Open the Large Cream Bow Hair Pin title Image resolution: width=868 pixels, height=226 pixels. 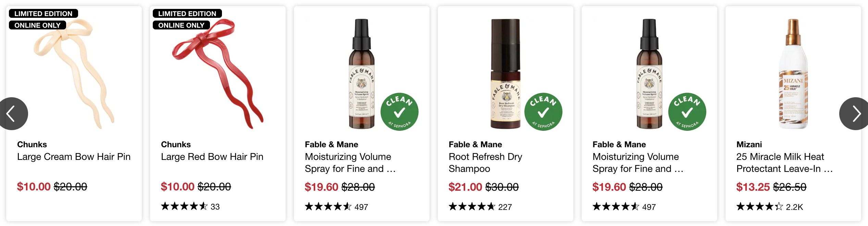point(74,157)
